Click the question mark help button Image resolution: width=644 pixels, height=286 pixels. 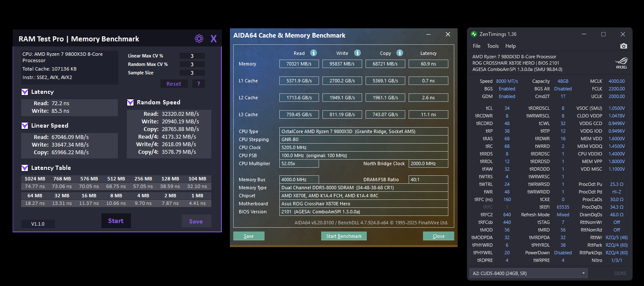click(199, 84)
